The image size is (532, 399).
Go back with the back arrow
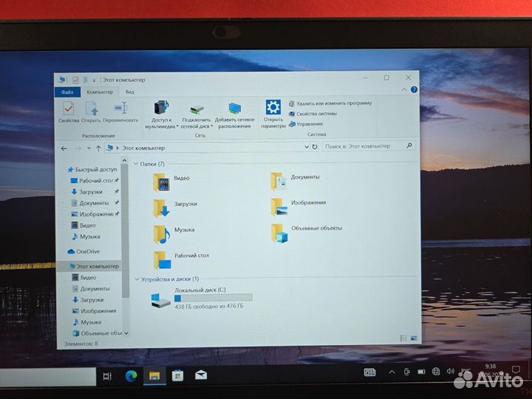pos(64,149)
